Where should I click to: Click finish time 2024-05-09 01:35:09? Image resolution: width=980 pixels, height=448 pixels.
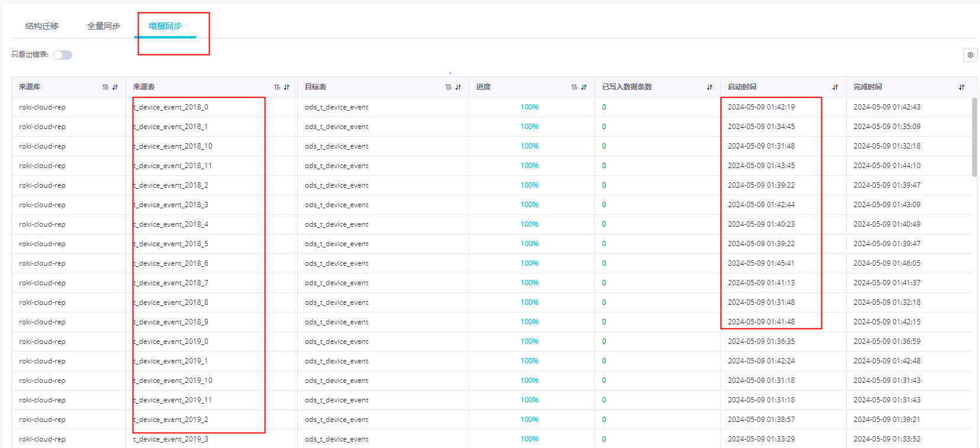pyautogui.click(x=887, y=127)
